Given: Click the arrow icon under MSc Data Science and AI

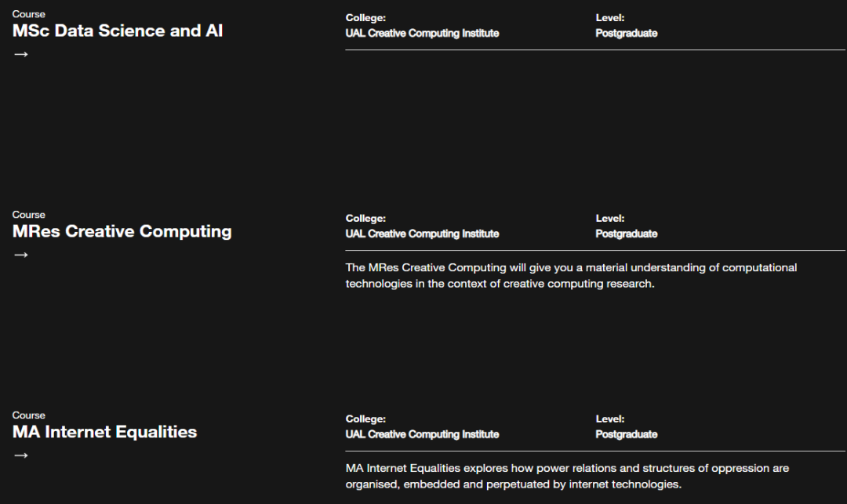Looking at the screenshot, I should (x=21, y=55).
